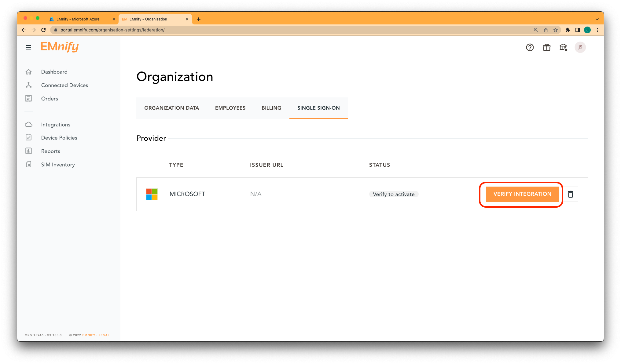Click the Device Policies checkbox icon
The image size is (621, 364).
click(29, 137)
